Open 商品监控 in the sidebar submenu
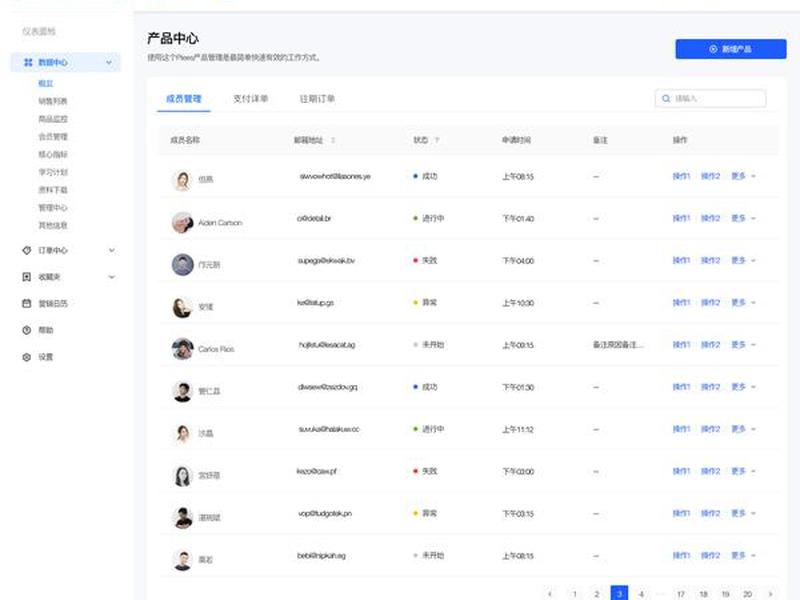Viewport: 800px width, 600px height. click(53, 119)
